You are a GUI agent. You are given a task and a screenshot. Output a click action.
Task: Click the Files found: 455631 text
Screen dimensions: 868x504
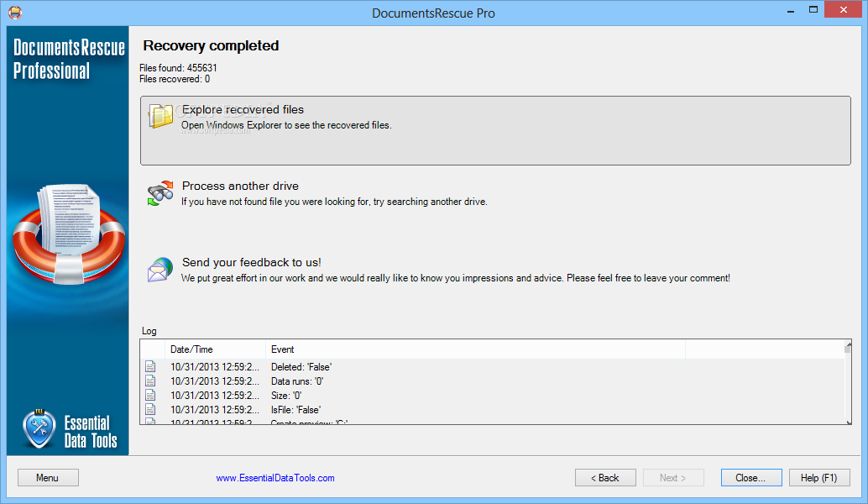[x=178, y=68]
